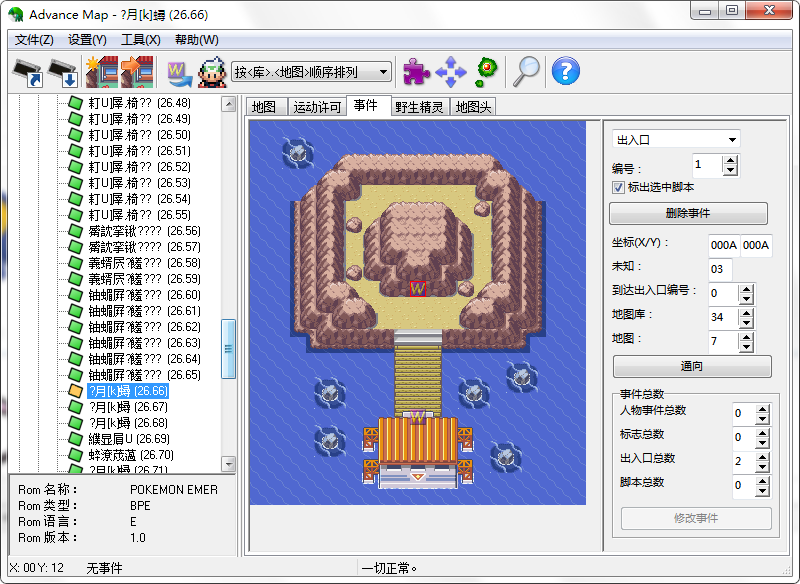Click the 未知 field showing 03
Screen dimensions: 800x584
(x=720, y=269)
